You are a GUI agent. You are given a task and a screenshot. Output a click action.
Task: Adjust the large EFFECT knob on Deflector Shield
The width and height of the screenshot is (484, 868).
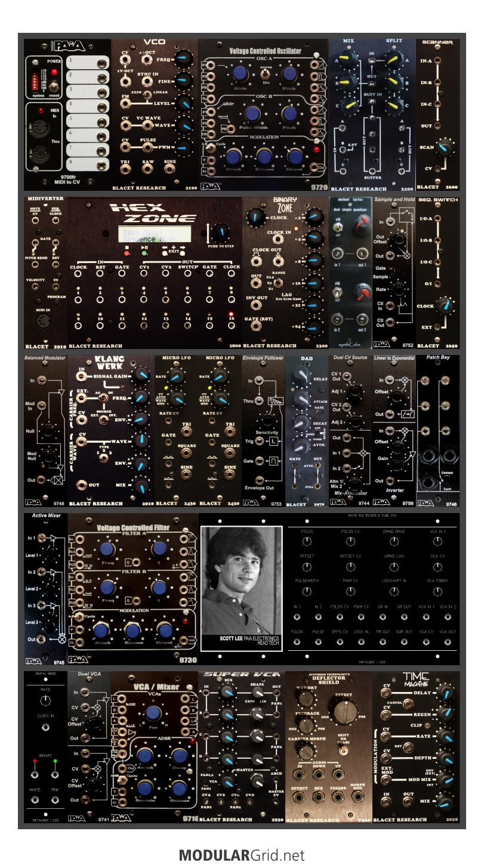(344, 712)
